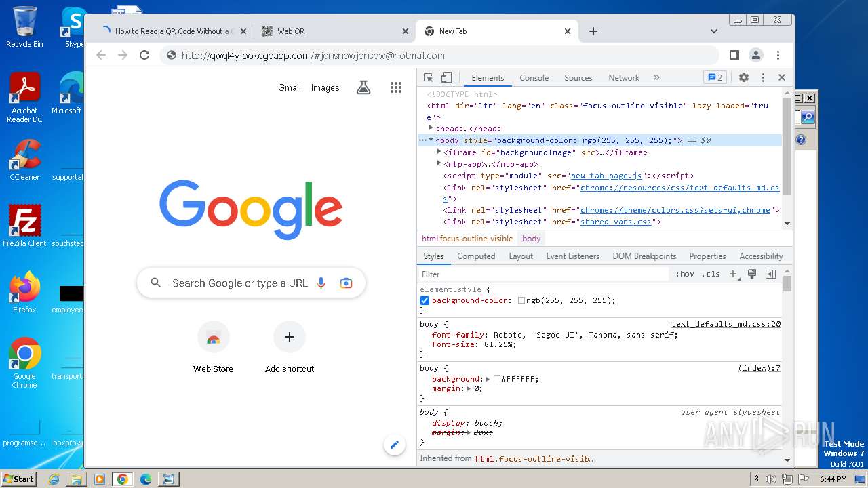Open shared_vars.css stylesheet link
This screenshot has width=868, height=488.
pyautogui.click(x=616, y=222)
